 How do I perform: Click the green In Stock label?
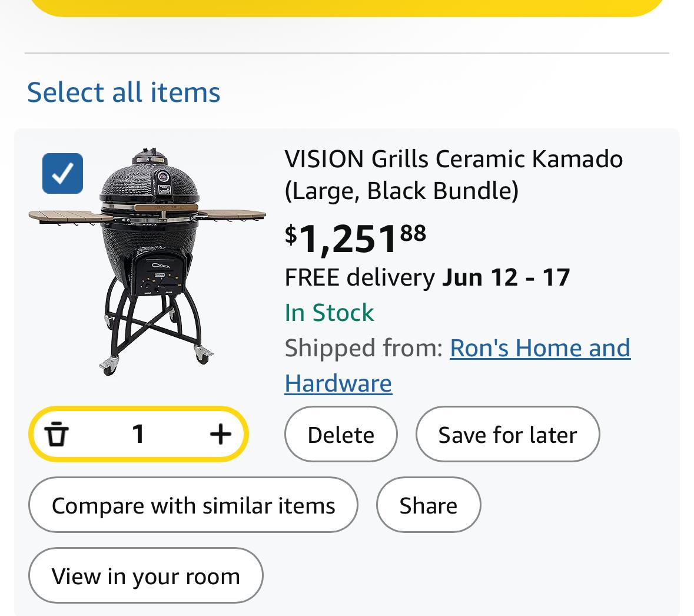click(329, 313)
